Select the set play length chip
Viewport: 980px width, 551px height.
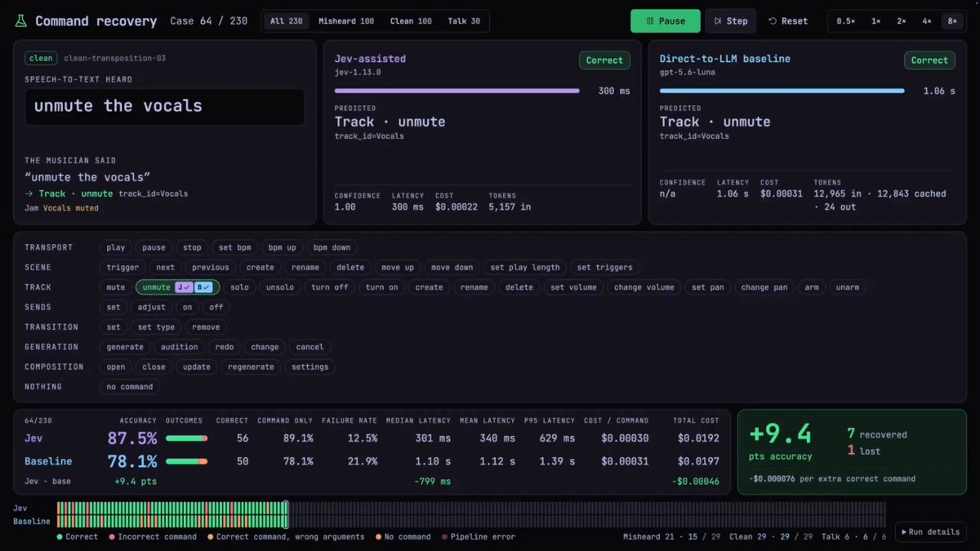[525, 267]
